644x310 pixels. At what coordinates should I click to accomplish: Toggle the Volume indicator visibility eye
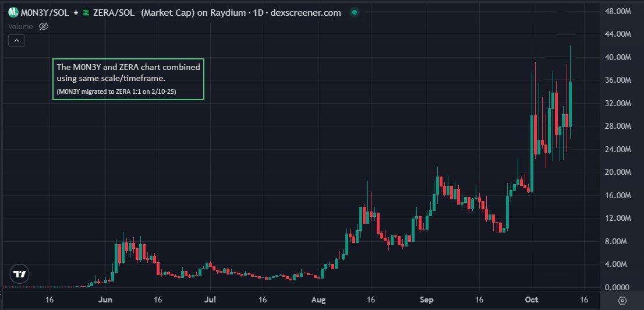pos(44,27)
